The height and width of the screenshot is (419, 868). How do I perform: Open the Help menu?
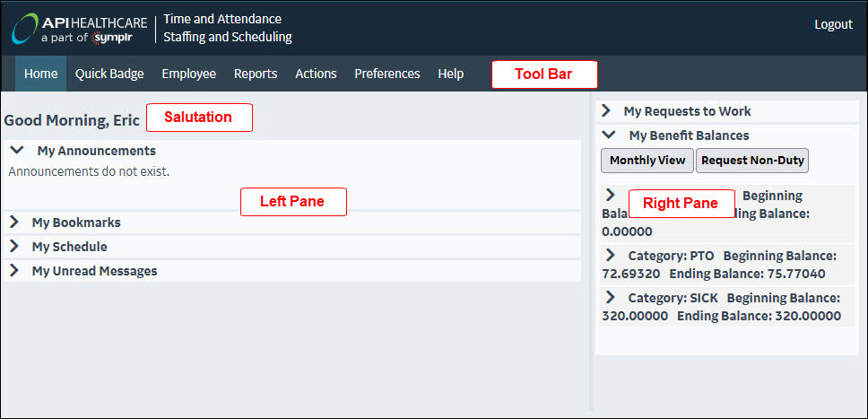point(450,74)
